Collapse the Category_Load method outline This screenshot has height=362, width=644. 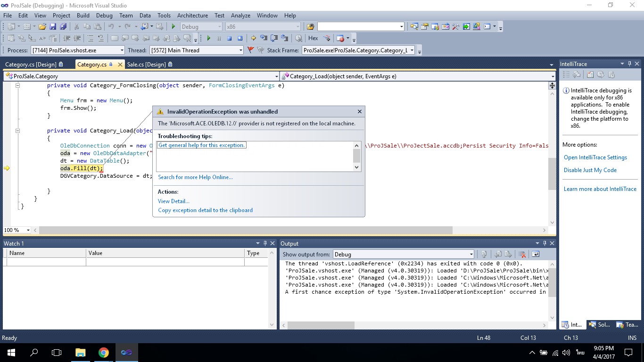click(18, 131)
